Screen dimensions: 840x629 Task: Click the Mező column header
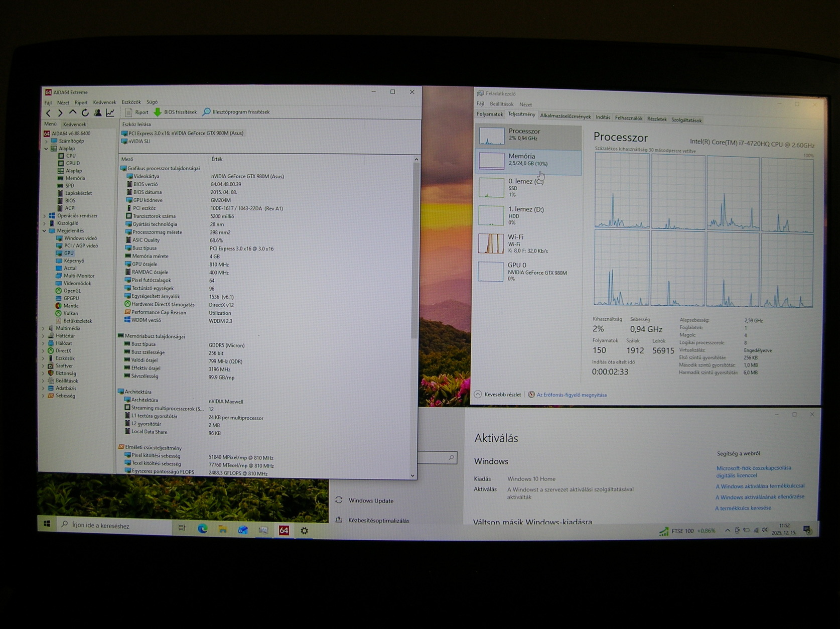tap(127, 159)
